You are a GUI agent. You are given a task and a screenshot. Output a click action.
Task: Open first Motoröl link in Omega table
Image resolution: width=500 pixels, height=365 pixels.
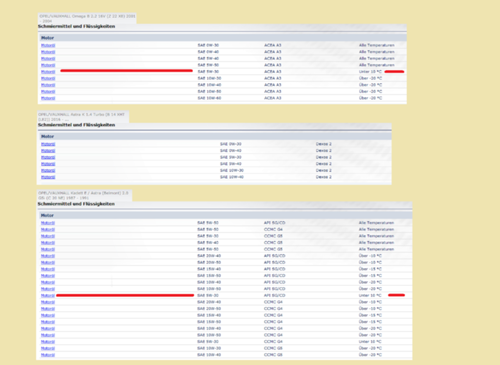coord(48,45)
